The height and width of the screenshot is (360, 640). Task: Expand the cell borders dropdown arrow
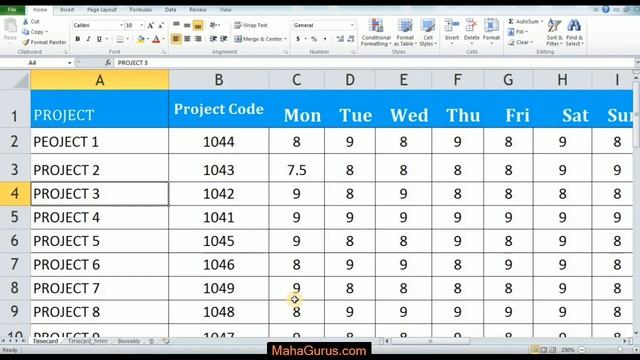127,39
